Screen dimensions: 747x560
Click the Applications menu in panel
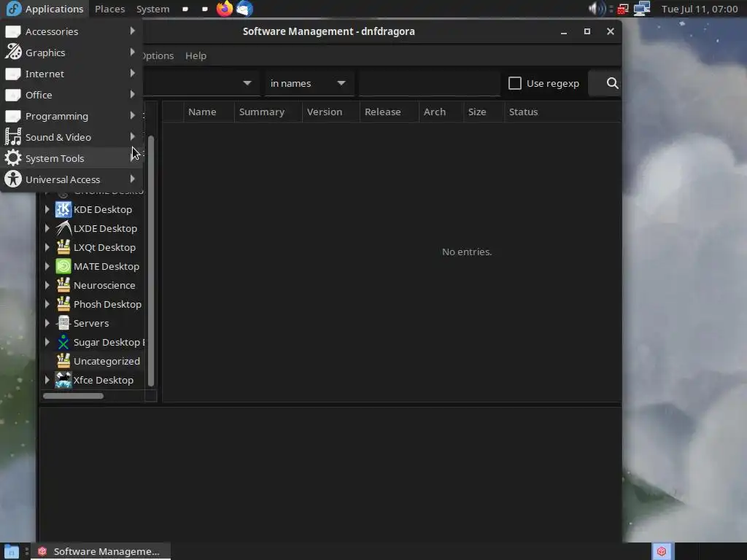(44, 9)
